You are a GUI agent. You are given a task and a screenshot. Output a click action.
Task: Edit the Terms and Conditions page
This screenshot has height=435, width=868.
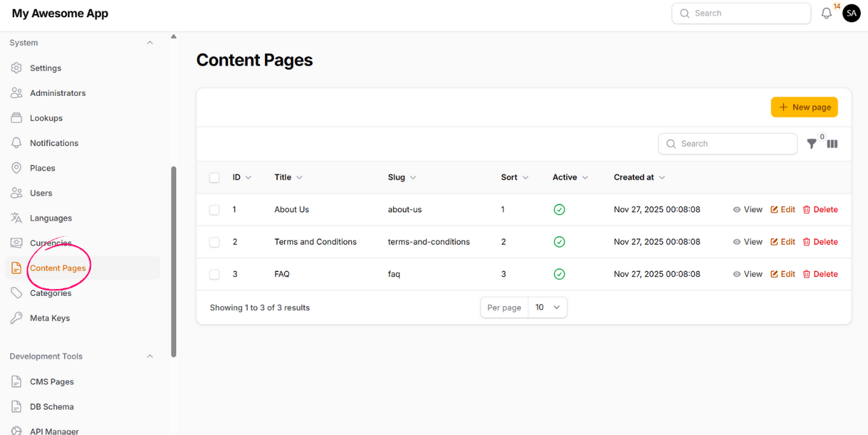782,241
